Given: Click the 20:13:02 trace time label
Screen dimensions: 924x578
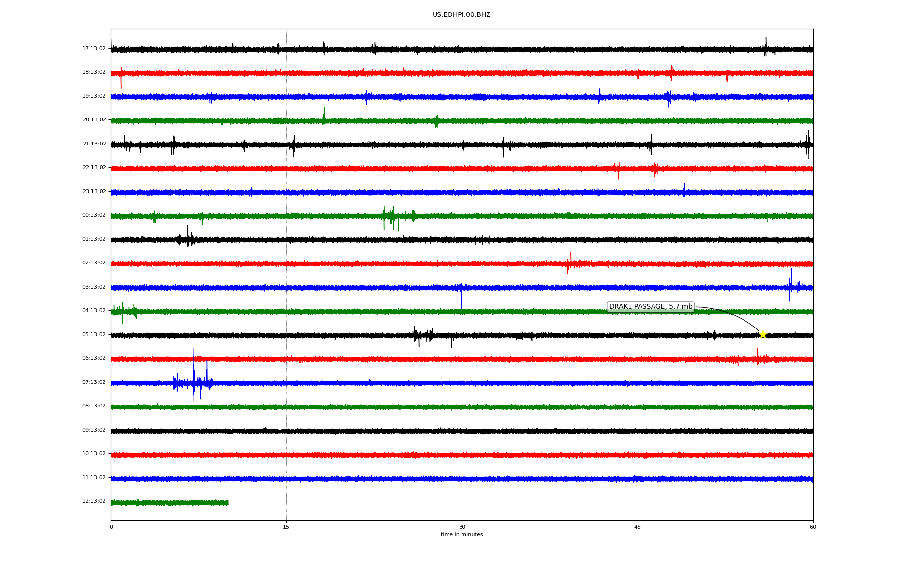Looking at the screenshot, I should click(x=94, y=120).
